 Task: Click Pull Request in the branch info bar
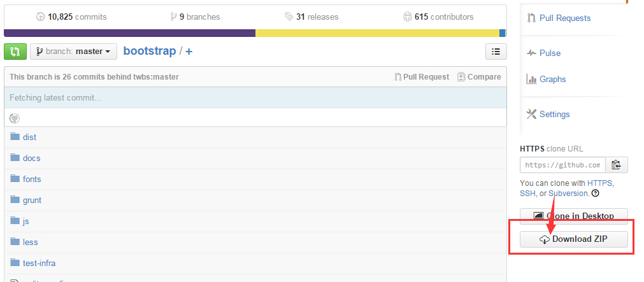click(422, 77)
